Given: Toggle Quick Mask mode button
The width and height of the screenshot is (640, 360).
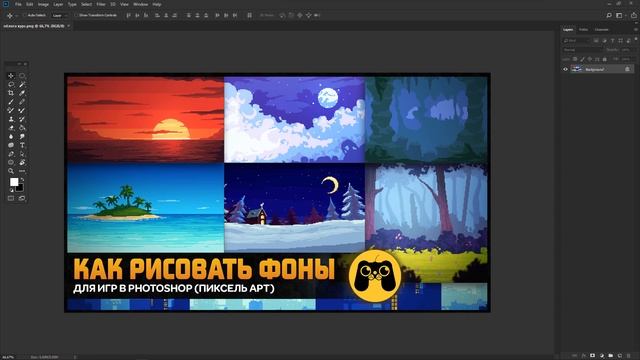Looking at the screenshot, I should [x=11, y=198].
